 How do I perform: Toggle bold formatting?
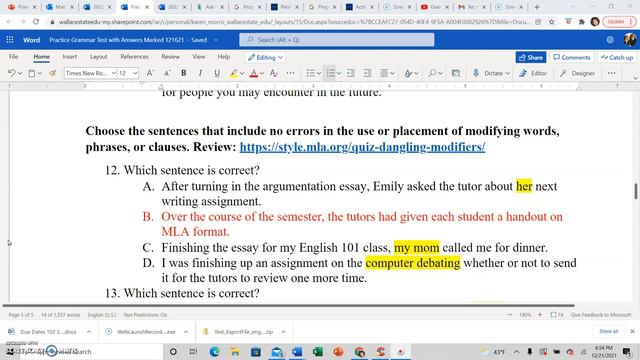pyautogui.click(x=184, y=73)
